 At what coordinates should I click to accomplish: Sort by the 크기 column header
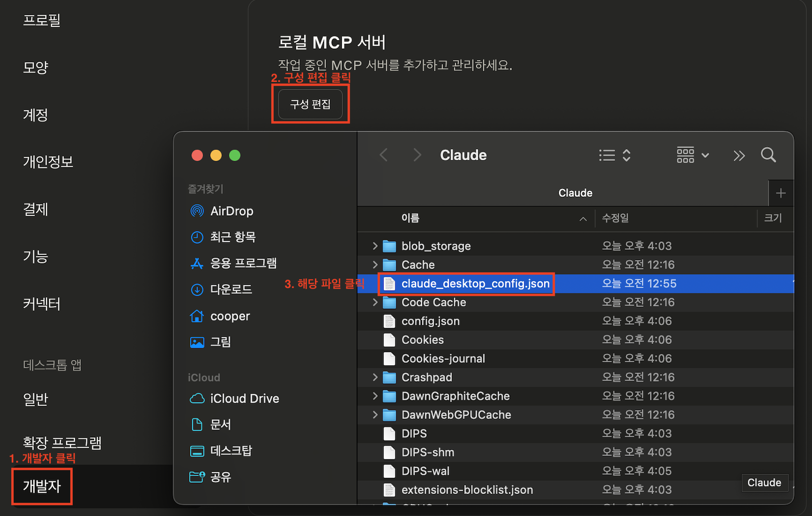click(x=773, y=218)
